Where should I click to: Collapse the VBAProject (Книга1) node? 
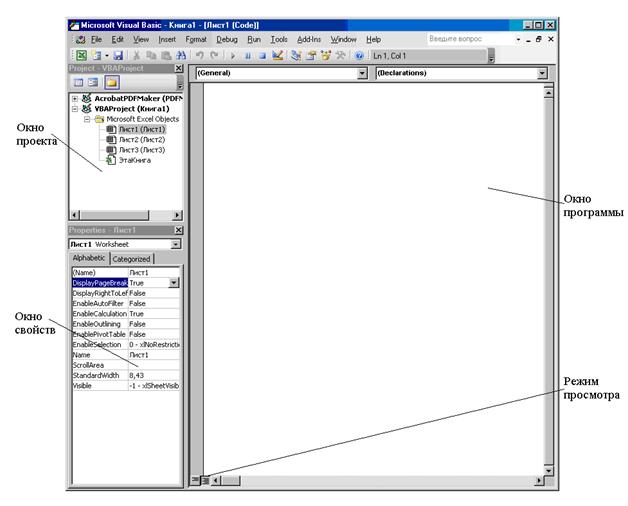pyautogui.click(x=75, y=109)
